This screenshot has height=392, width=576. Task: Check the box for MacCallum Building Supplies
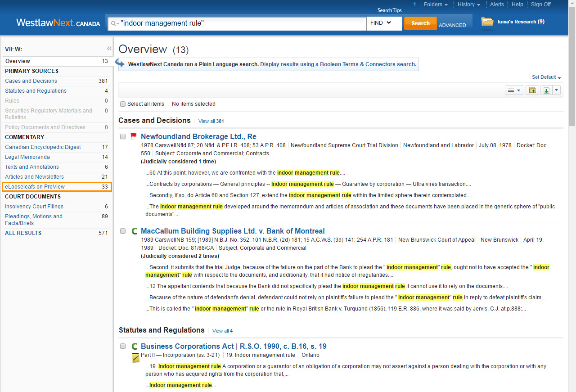123,231
